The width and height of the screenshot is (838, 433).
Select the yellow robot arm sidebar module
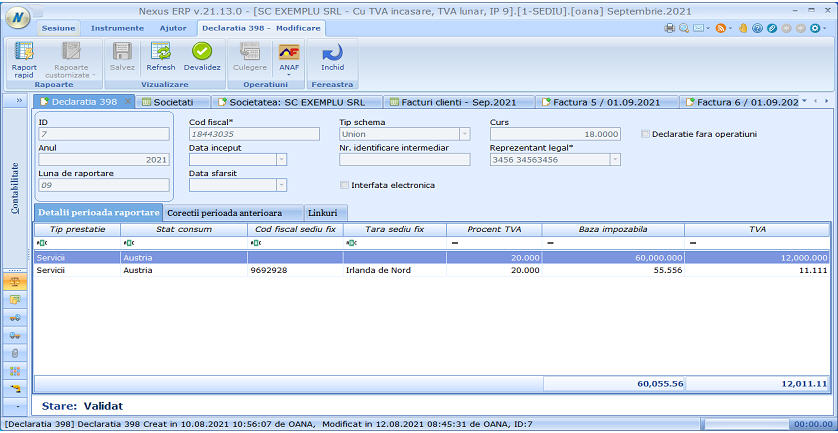15,389
